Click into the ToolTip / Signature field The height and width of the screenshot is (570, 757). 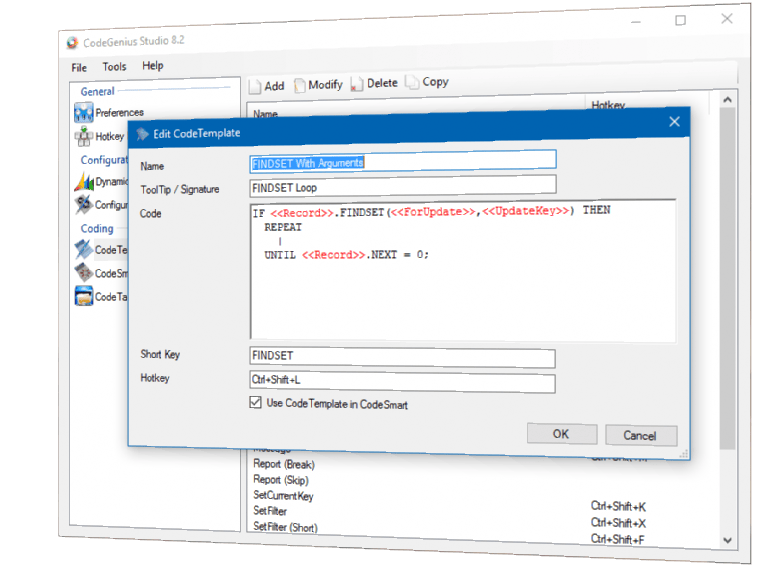tap(403, 186)
